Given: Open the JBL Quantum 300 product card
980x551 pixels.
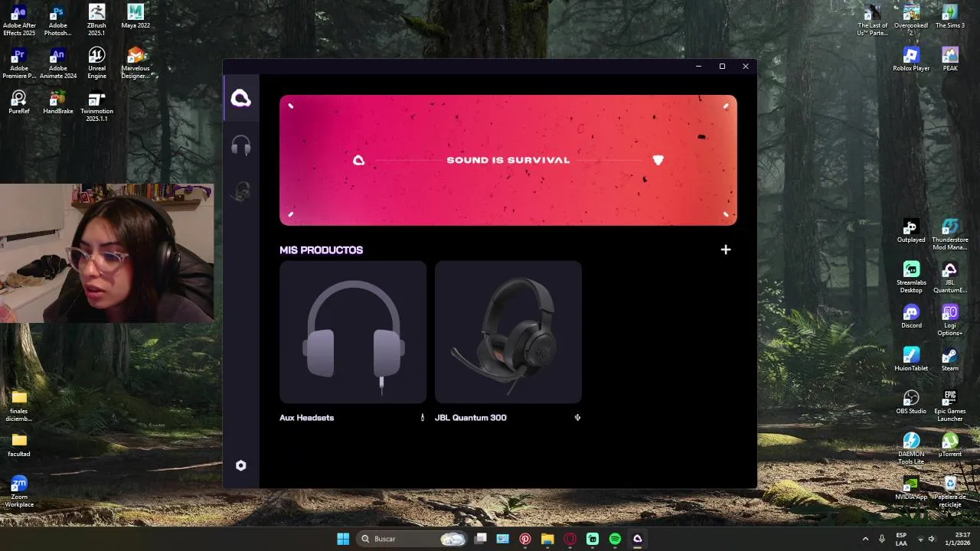Looking at the screenshot, I should point(508,332).
